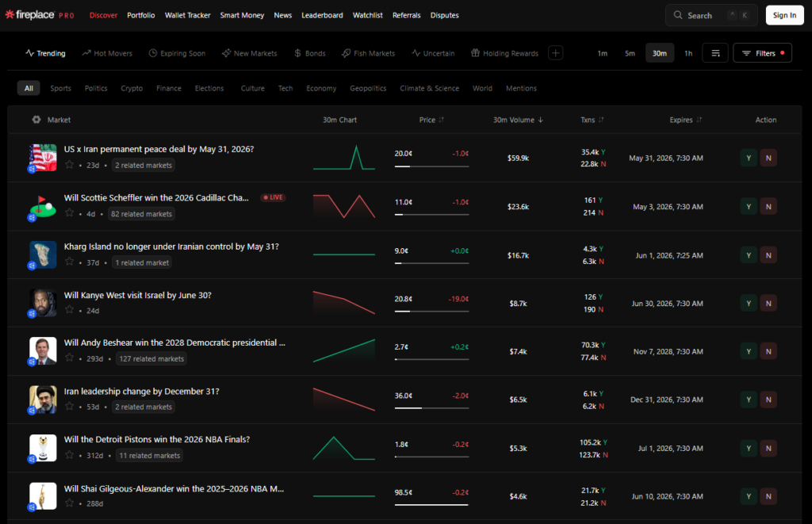Select the 1m timeframe

point(603,53)
